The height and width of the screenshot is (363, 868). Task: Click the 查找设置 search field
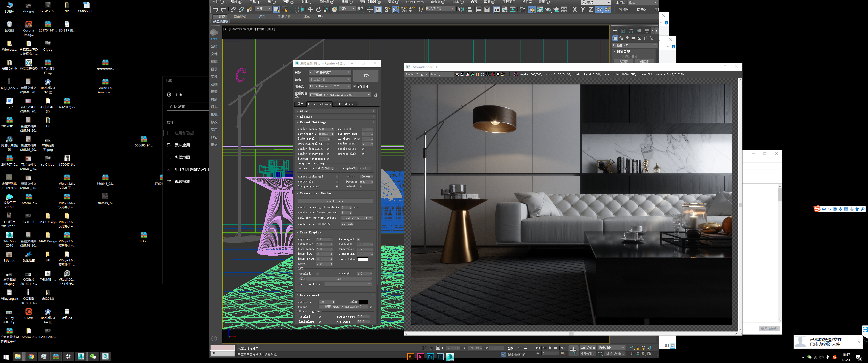(x=188, y=106)
